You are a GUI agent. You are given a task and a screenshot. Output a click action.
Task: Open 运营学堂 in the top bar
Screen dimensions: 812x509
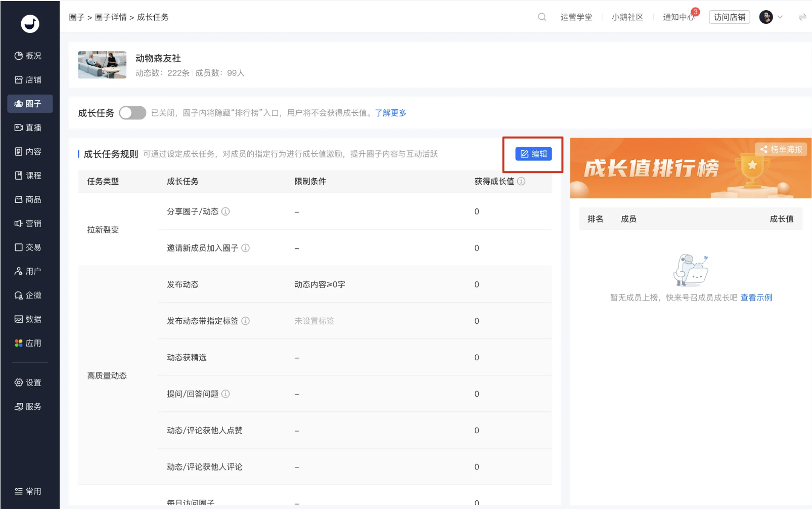[x=576, y=17]
